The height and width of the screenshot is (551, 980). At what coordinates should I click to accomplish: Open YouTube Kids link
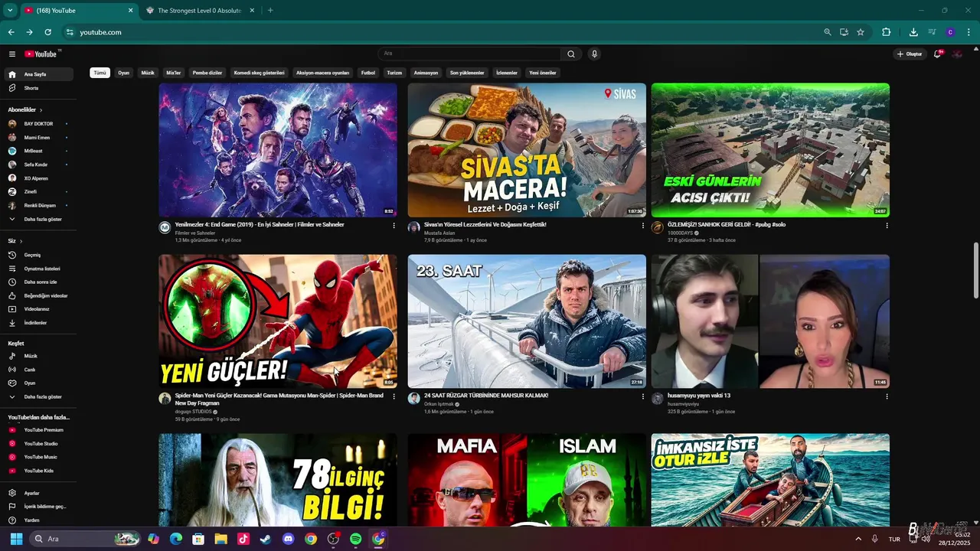coord(40,471)
